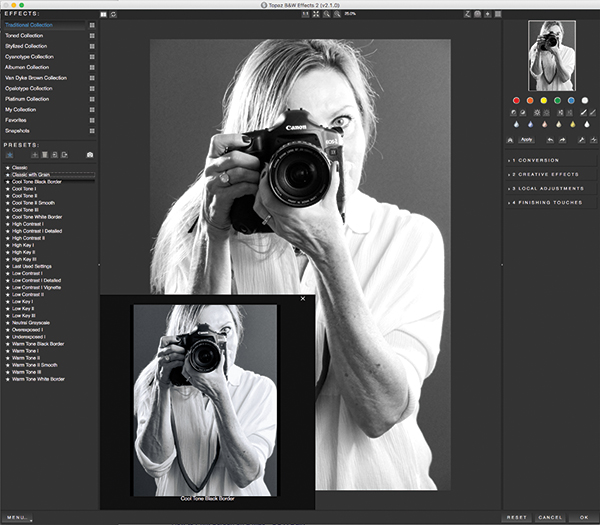
Task: Click the first brush tool icon
Action: (x=583, y=112)
